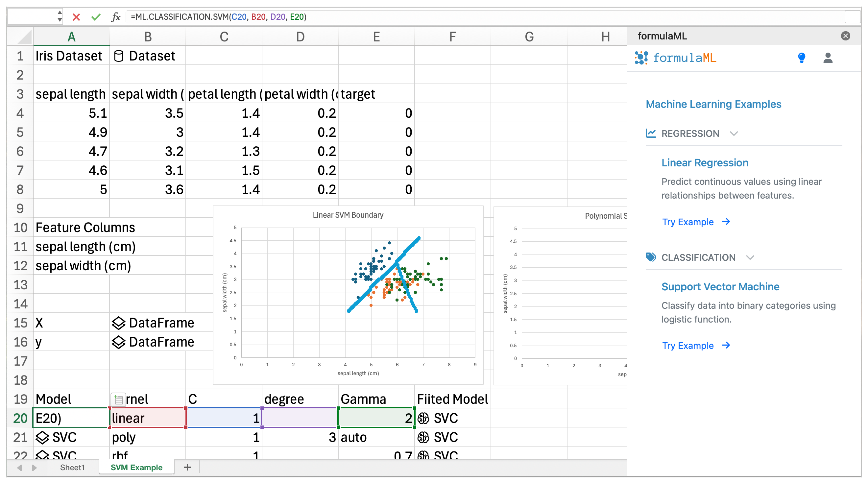Click the lightbulb tips icon
Image resolution: width=868 pixels, height=484 pixels.
point(802,58)
